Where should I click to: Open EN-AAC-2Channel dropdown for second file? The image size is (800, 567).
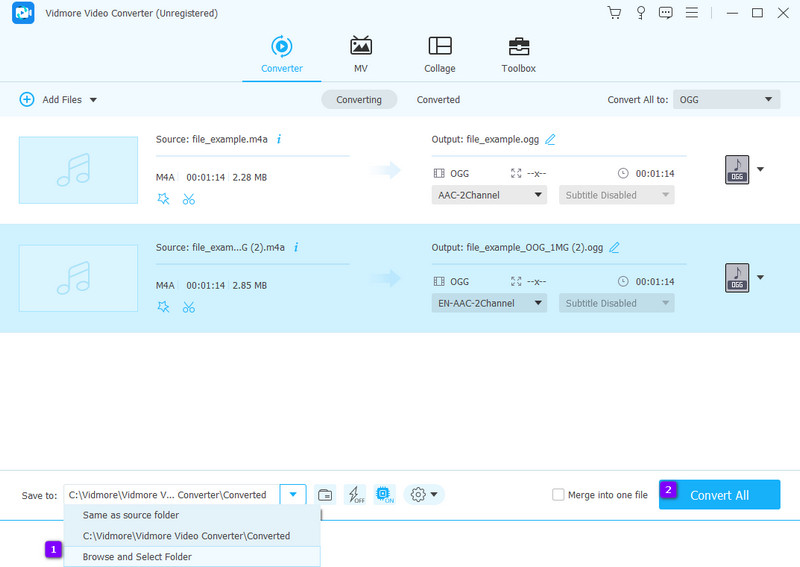(x=489, y=303)
